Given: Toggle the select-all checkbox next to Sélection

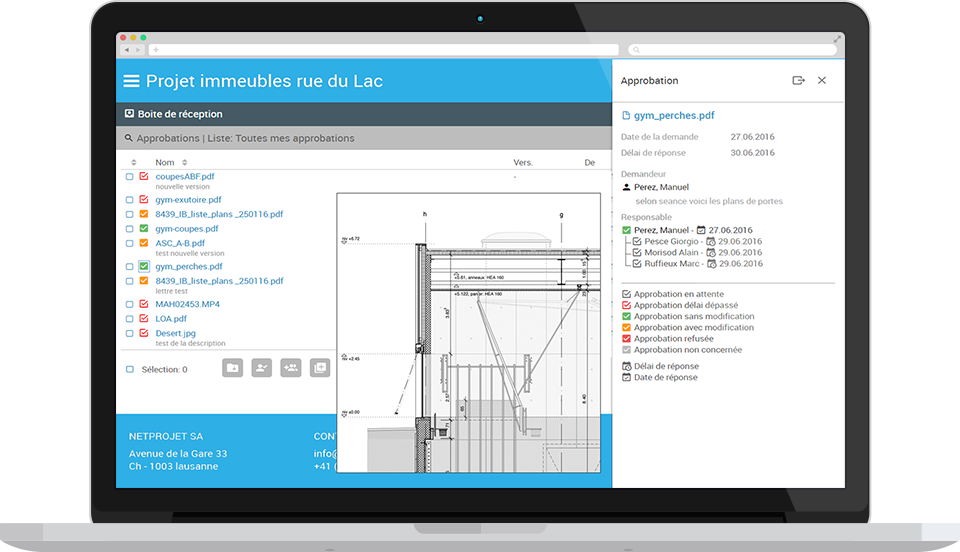Looking at the screenshot, I should (x=130, y=369).
